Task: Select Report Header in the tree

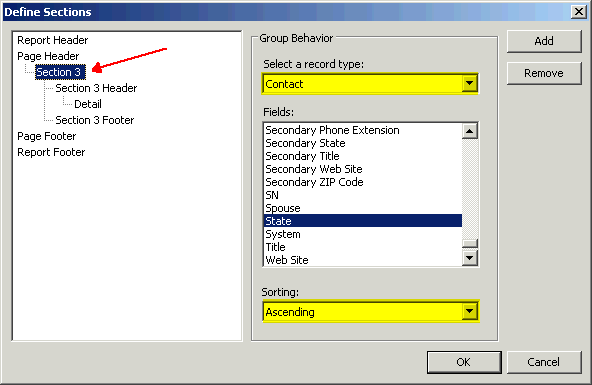Action: pos(52,40)
